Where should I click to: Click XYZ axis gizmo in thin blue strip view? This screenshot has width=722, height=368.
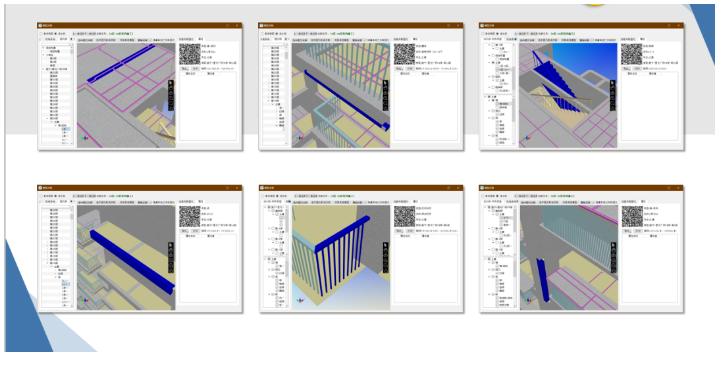point(85,138)
